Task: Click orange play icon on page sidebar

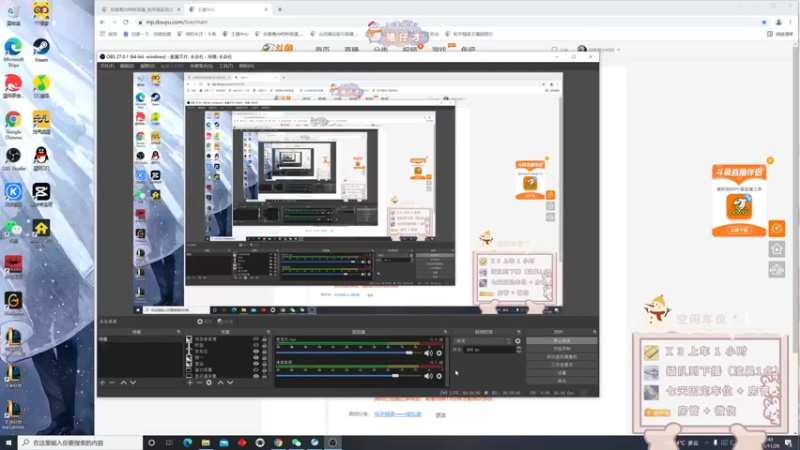Action: [x=777, y=229]
